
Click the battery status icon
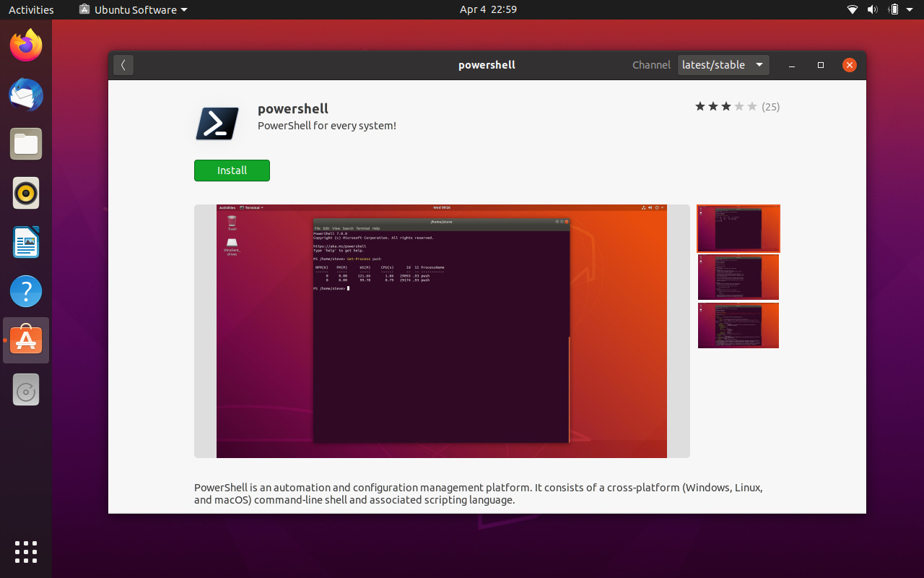893,9
